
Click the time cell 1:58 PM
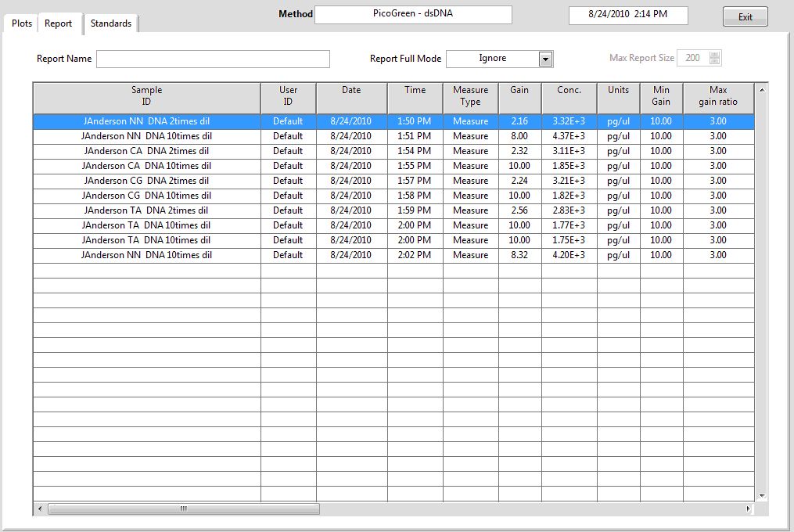(x=415, y=196)
